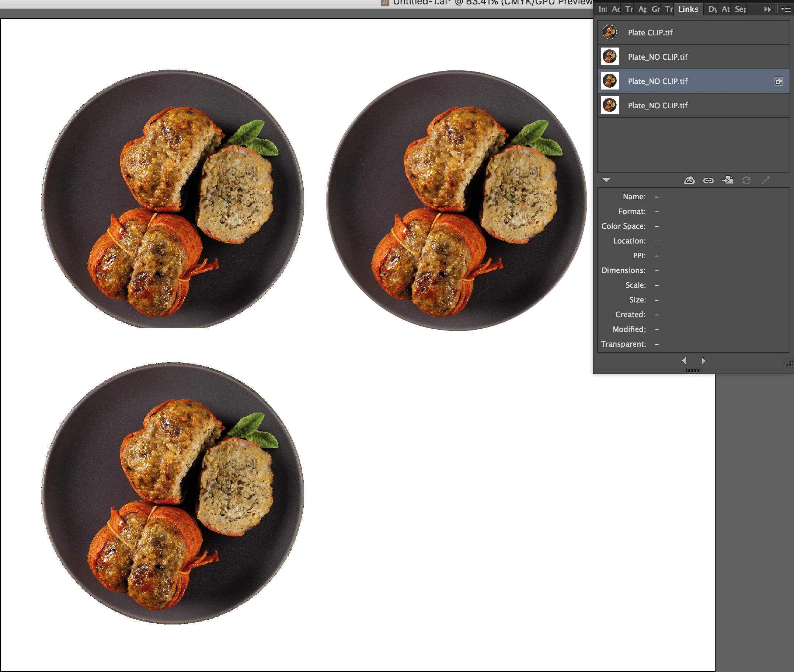Select previous link with left arrow
Viewport: 794px width, 672px height.
pyautogui.click(x=684, y=360)
